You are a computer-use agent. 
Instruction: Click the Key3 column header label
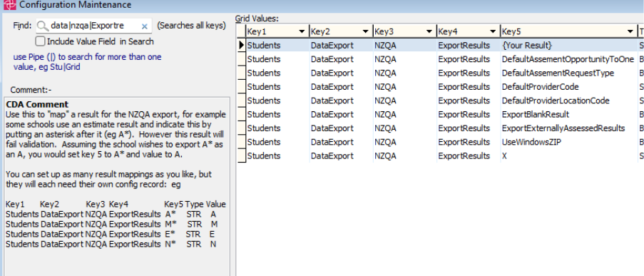pyautogui.click(x=384, y=31)
